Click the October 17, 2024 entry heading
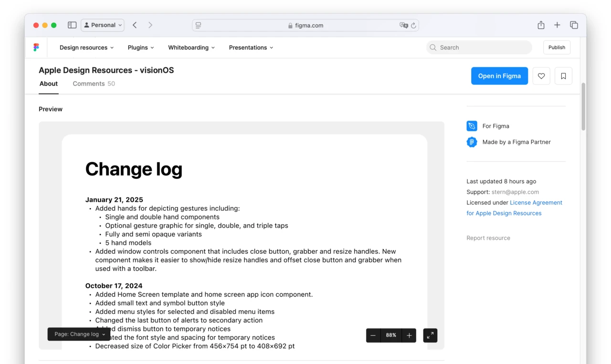Screen dimensions: 611x364 pos(114,286)
